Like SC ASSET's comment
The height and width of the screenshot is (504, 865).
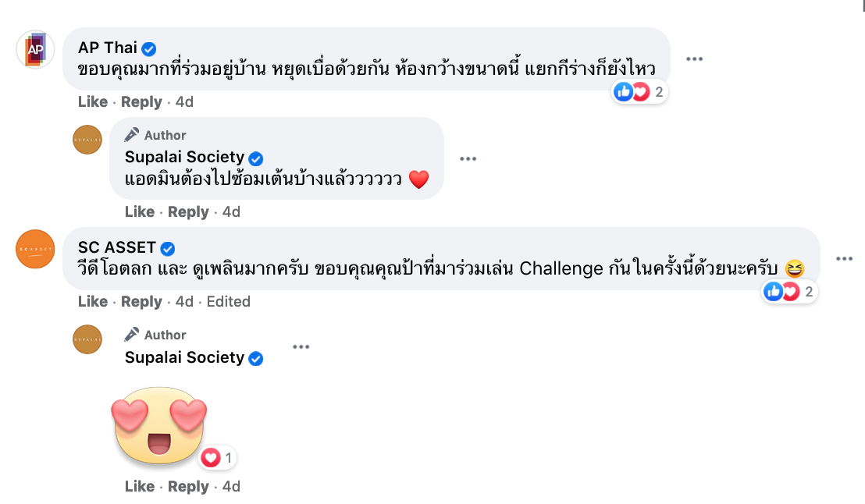click(93, 302)
